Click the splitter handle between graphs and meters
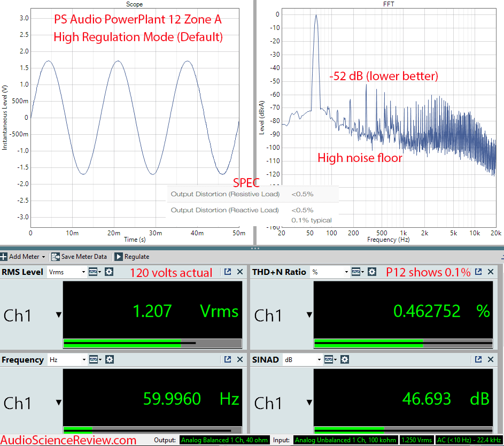504x446 pixels. [255, 248]
